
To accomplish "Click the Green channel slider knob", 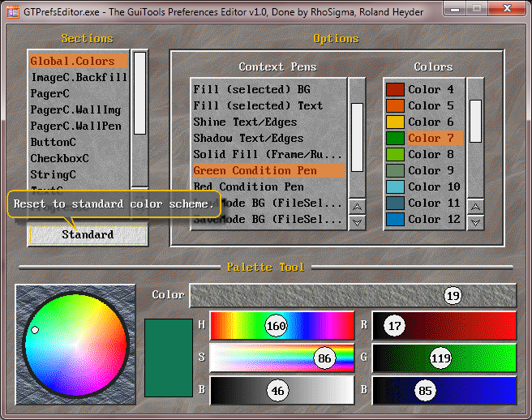I will pos(441,358).
